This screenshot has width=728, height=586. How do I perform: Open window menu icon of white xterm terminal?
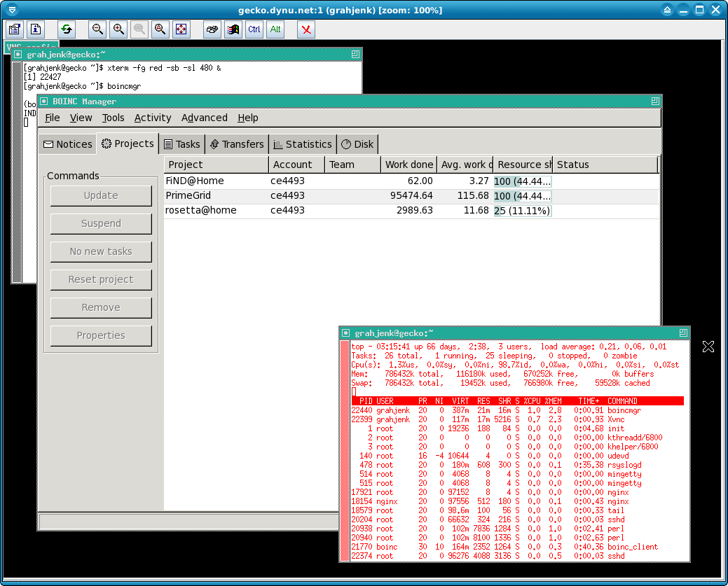coord(18,55)
